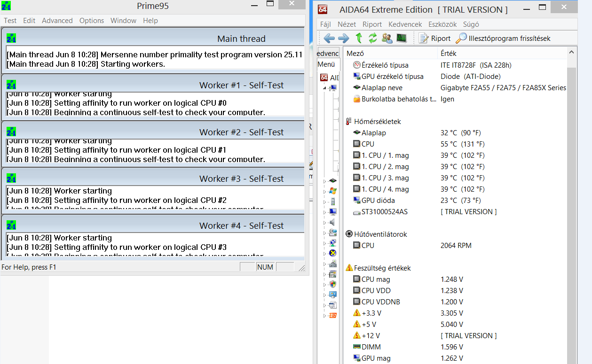The image size is (592, 364).
Task: Select the orange benchmark icon in AIDA64 tree
Action: click(x=333, y=315)
